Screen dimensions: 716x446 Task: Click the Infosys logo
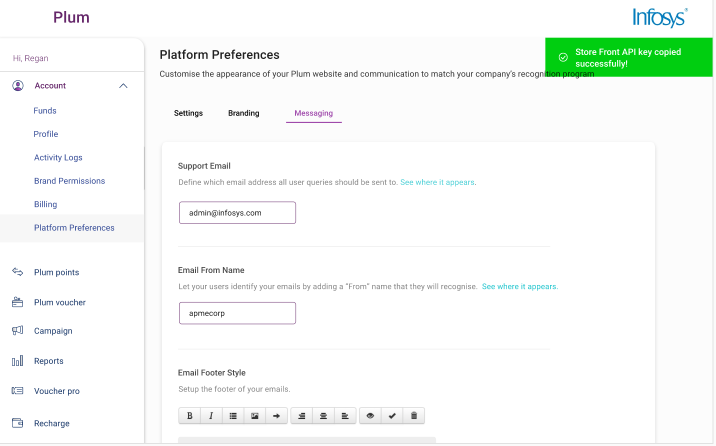point(660,18)
